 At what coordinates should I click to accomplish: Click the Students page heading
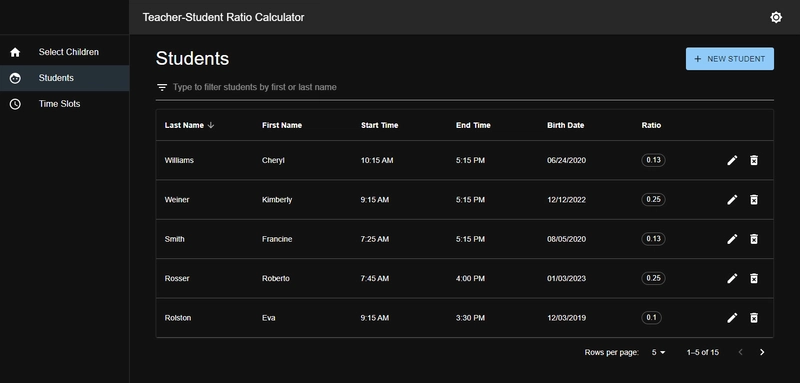tap(192, 59)
